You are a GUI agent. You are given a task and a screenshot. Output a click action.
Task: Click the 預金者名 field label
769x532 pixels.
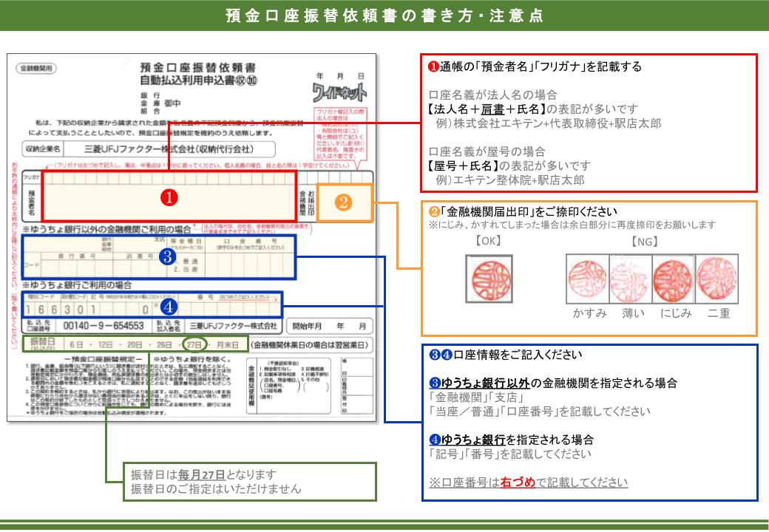coord(32,202)
